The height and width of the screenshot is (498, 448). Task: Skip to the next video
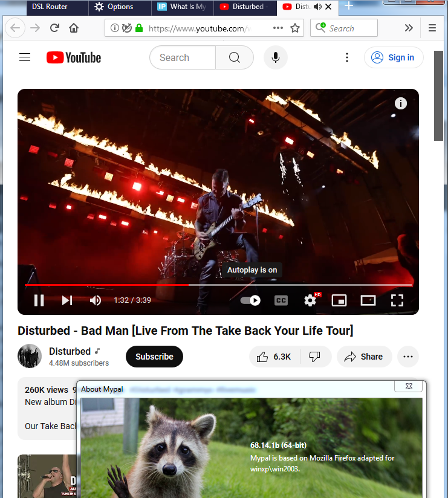[67, 300]
